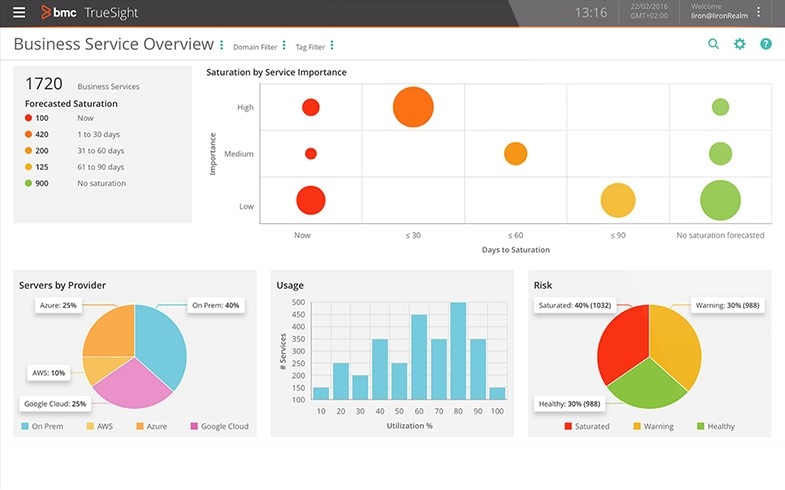Viewport: 785px width, 490px height.
Task: Toggle On Prem legend item
Action: point(43,426)
